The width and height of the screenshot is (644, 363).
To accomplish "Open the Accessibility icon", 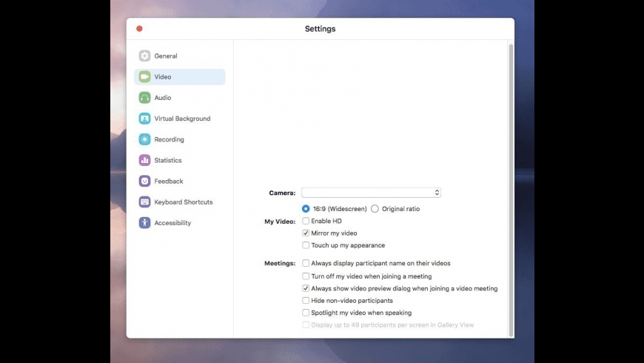I will tap(144, 223).
